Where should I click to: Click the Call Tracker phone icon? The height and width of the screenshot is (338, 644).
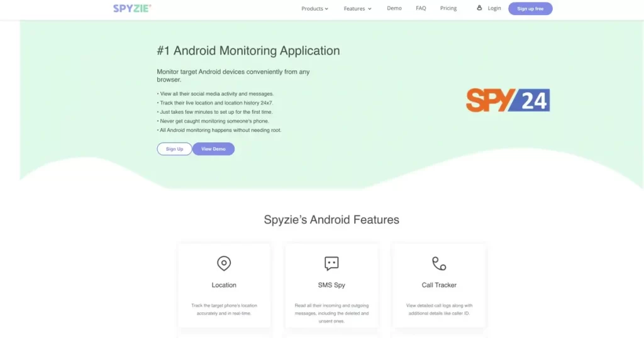[439, 263]
